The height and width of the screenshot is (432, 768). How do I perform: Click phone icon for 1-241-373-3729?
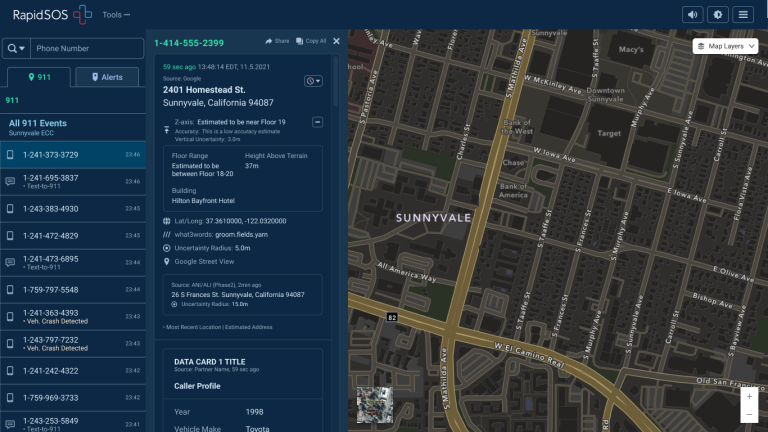[10, 155]
